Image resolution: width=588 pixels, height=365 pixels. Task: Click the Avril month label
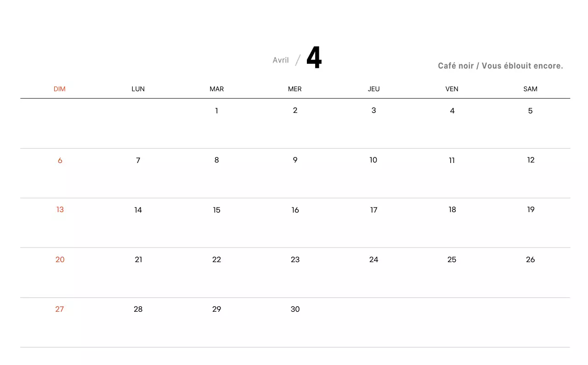[x=281, y=60]
